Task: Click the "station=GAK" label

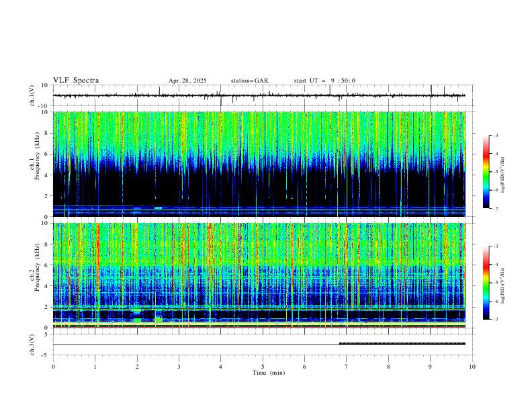Action: pyautogui.click(x=249, y=81)
